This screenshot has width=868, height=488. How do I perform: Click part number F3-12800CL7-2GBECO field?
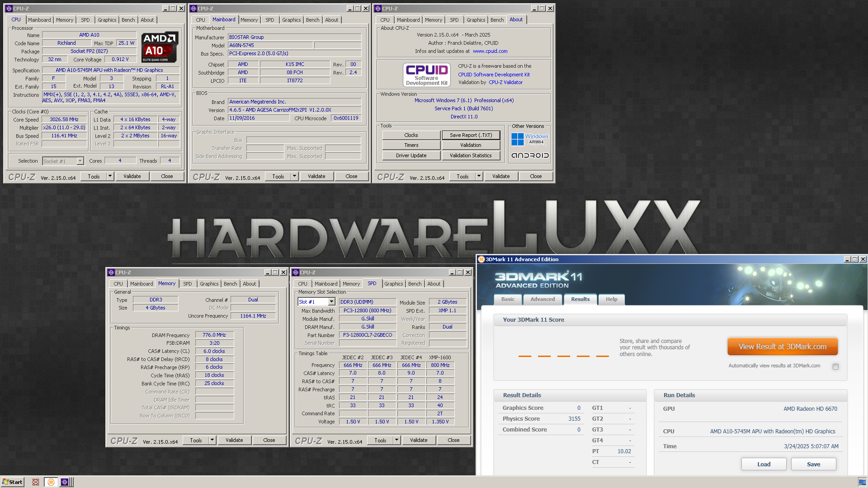[368, 335]
